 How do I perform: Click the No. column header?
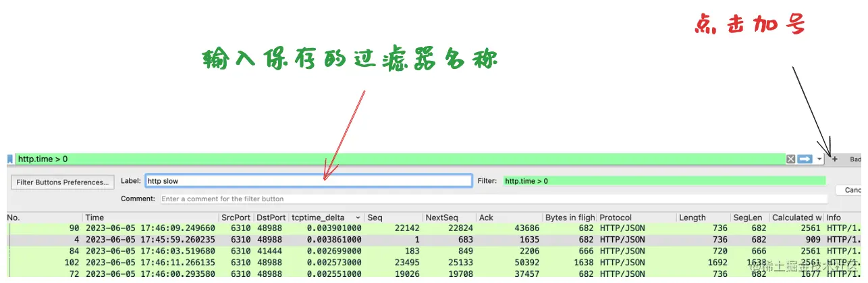(x=45, y=217)
